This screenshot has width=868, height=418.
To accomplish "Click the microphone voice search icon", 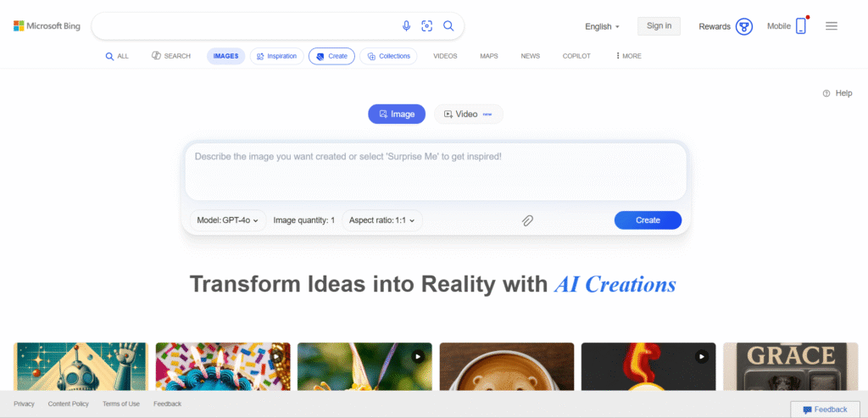I will 406,26.
